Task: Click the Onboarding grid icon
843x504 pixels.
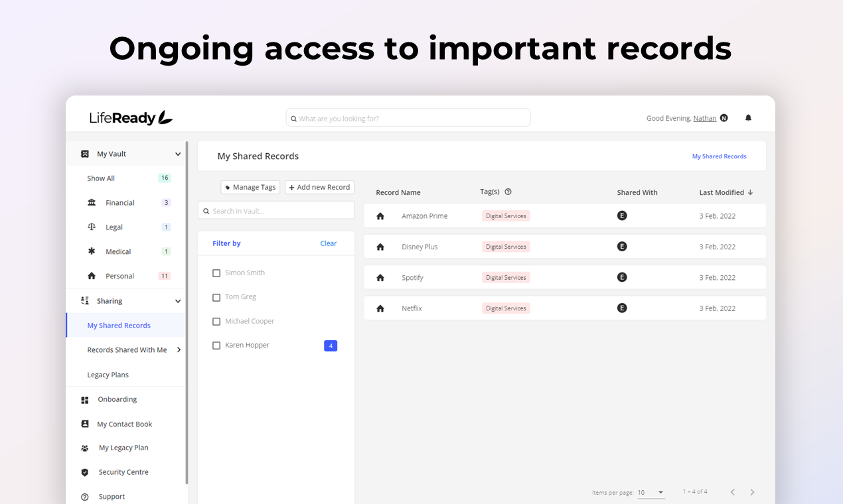Action: click(x=85, y=400)
